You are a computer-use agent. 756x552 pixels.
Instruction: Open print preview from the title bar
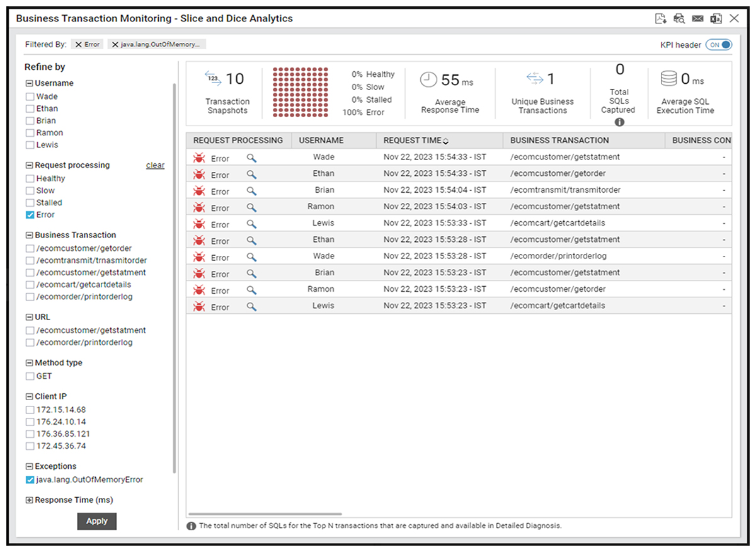(x=679, y=19)
